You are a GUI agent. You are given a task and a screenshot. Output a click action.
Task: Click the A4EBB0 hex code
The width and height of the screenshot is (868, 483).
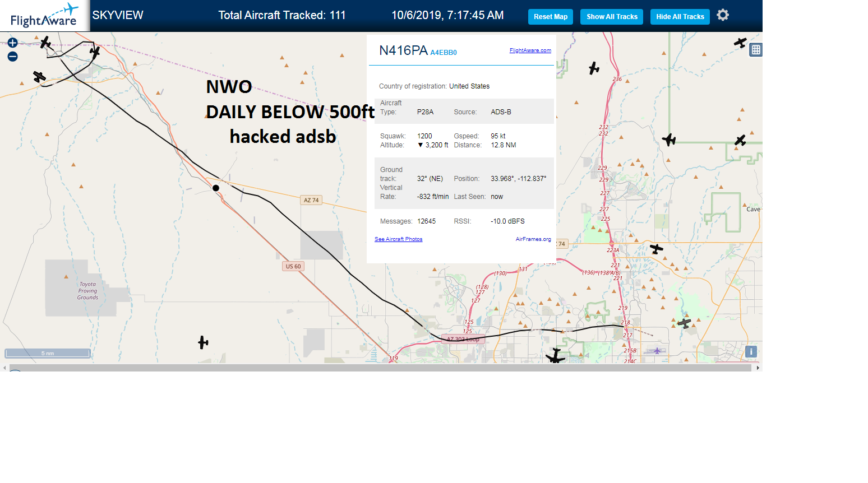[x=444, y=53]
